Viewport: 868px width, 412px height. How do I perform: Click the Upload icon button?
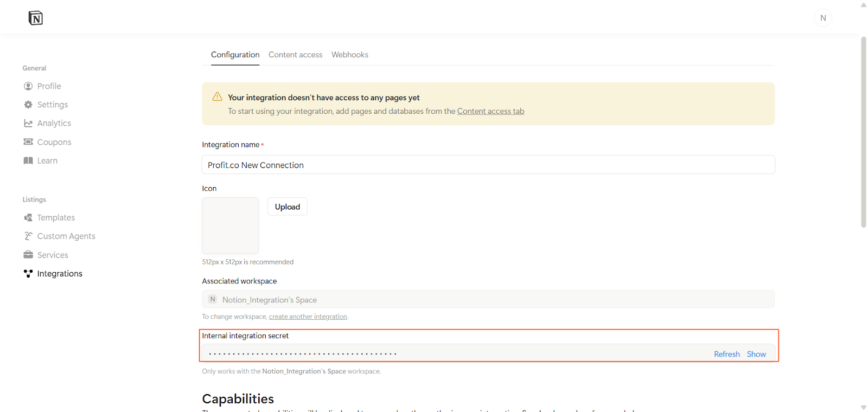click(288, 207)
